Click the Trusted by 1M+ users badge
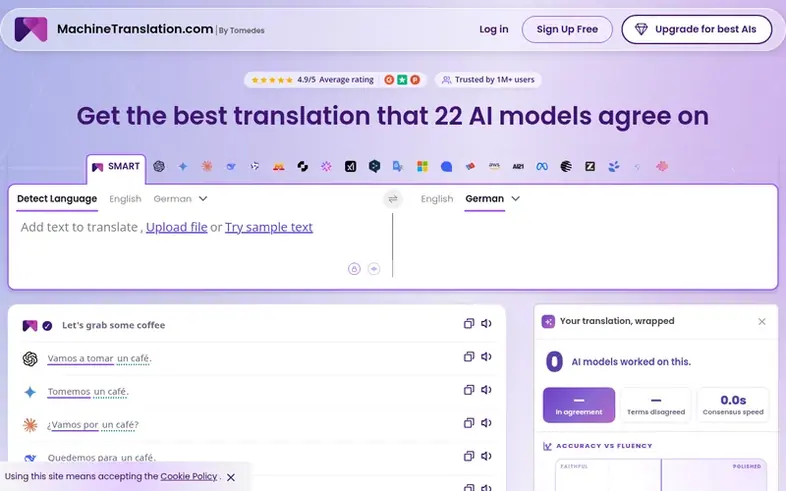The width and height of the screenshot is (786, 491). click(x=488, y=80)
